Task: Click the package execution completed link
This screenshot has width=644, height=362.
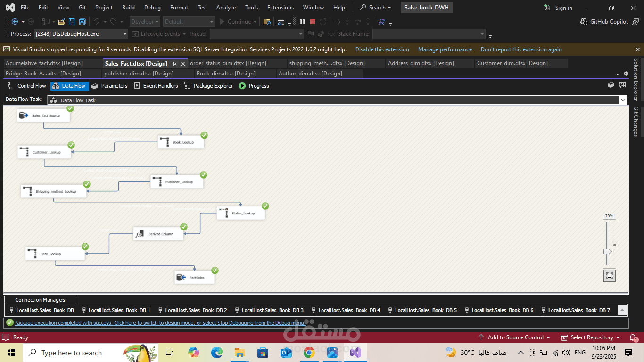Action: click(159, 323)
